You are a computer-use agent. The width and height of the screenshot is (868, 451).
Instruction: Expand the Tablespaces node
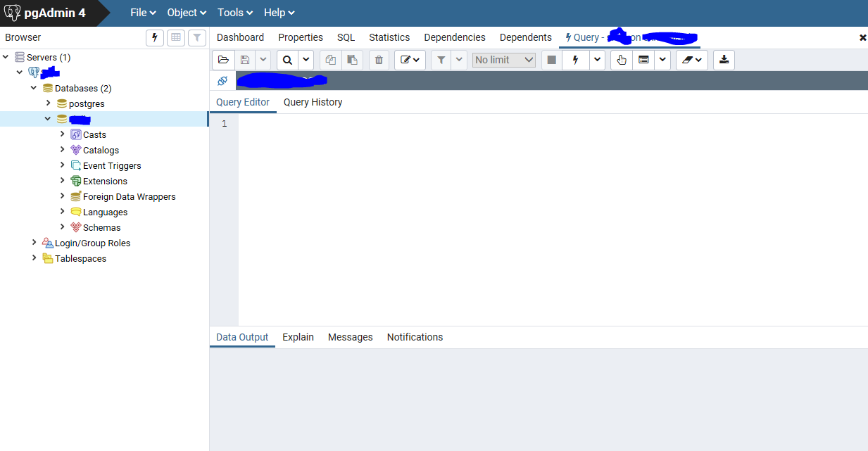click(x=34, y=258)
